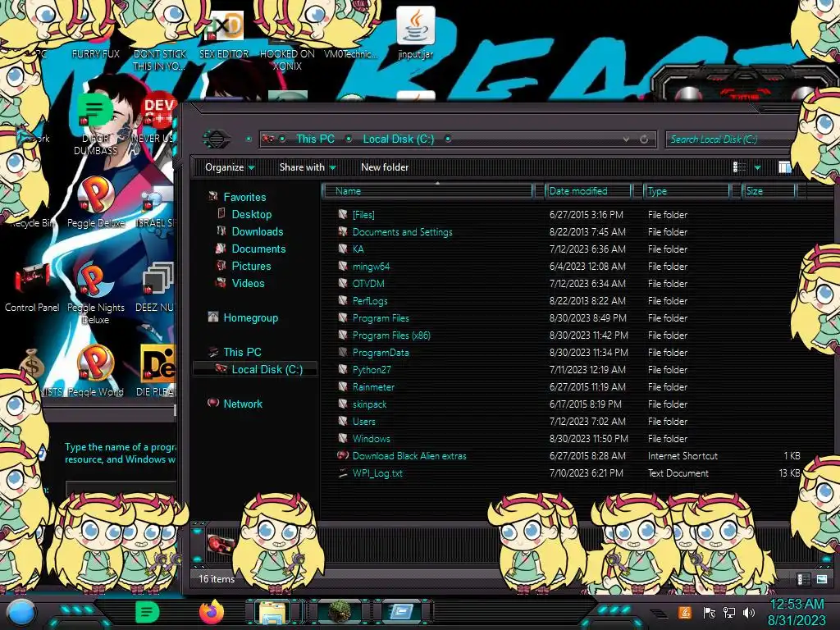The height and width of the screenshot is (630, 840).
Task: Open Documents in navigation pane
Action: (x=258, y=249)
